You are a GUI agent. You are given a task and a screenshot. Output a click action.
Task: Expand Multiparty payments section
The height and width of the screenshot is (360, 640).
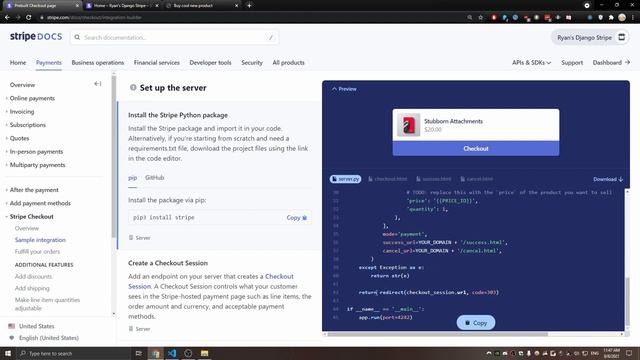[x=37, y=165]
